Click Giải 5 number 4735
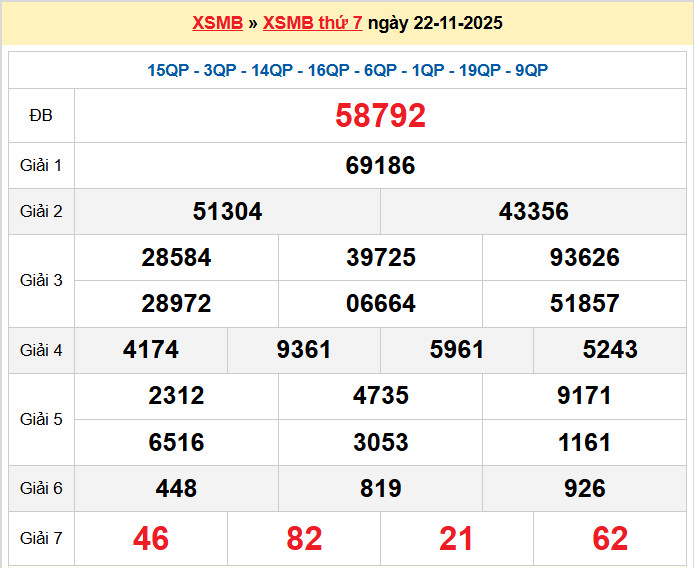This screenshot has height=568, width=694. point(380,395)
